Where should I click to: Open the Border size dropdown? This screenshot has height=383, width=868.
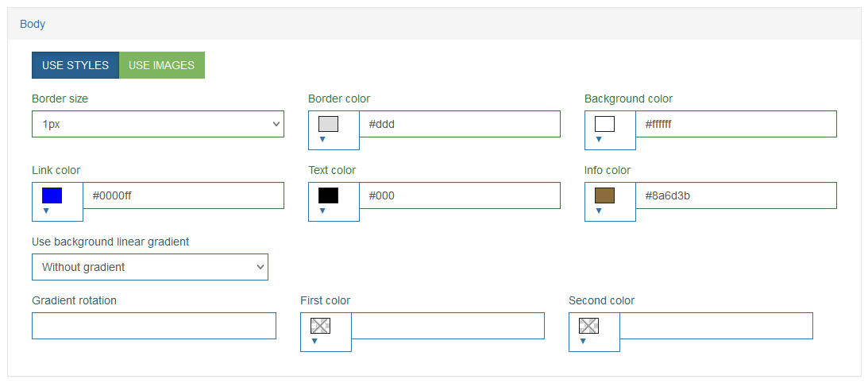pyautogui.click(x=158, y=124)
